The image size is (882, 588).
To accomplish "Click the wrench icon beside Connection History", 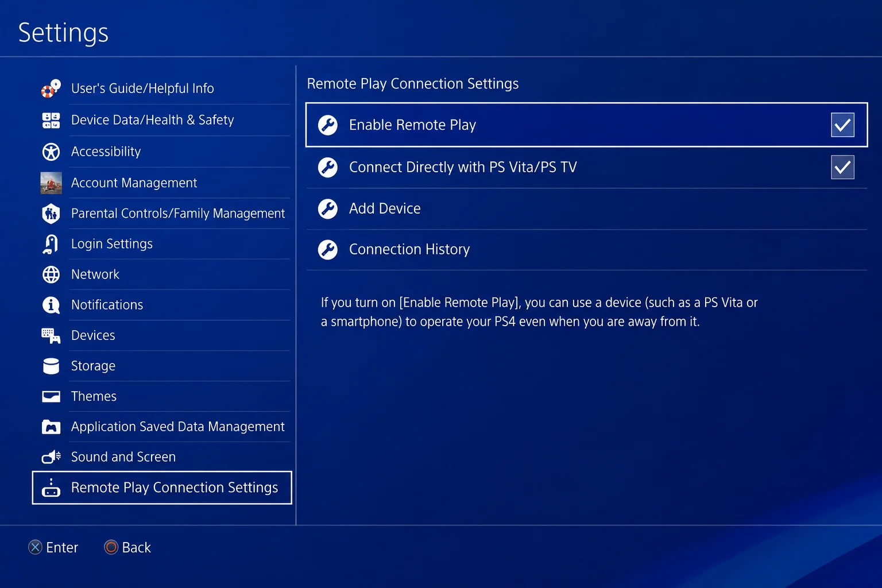I will 328,249.
